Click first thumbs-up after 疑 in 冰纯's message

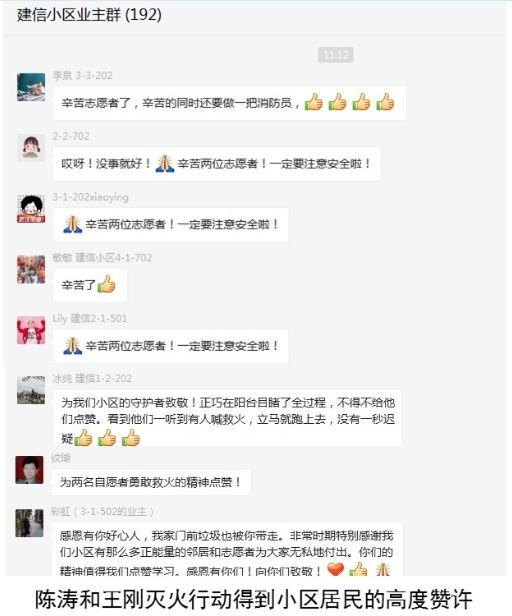point(83,437)
